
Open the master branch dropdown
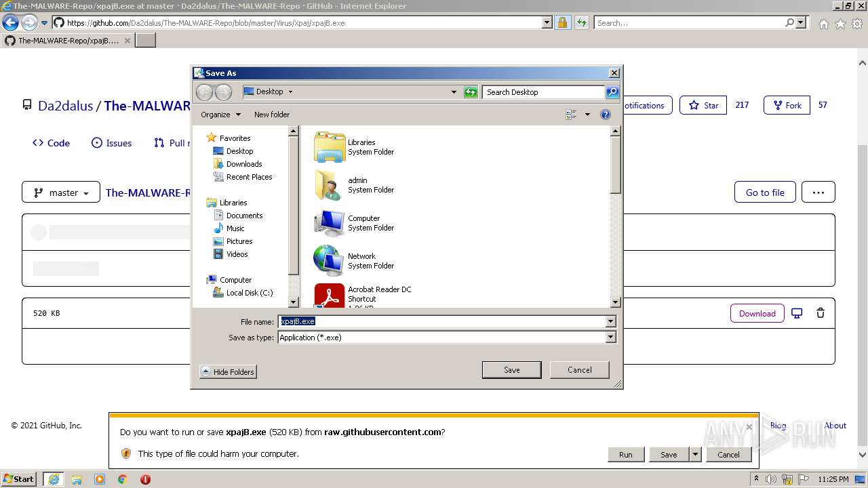[x=61, y=192]
